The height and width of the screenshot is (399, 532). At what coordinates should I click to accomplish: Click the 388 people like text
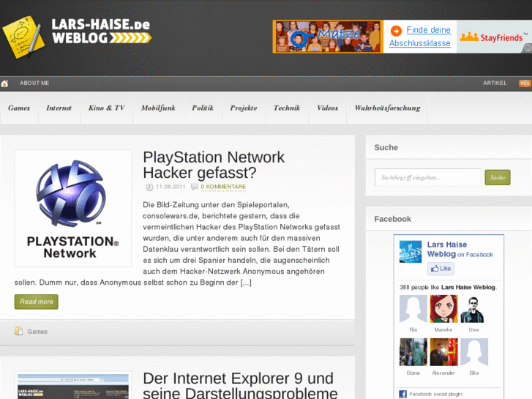coord(448,287)
